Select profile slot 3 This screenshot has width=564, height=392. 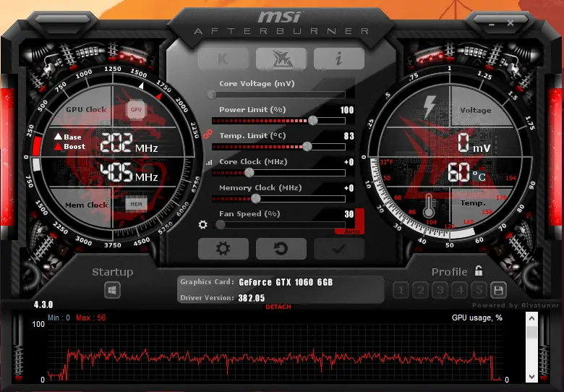click(440, 290)
